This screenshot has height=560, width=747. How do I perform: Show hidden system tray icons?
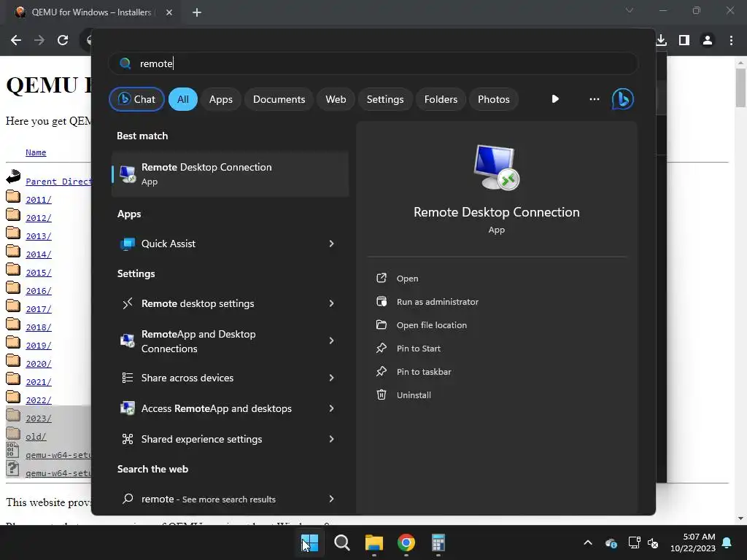tap(588, 542)
